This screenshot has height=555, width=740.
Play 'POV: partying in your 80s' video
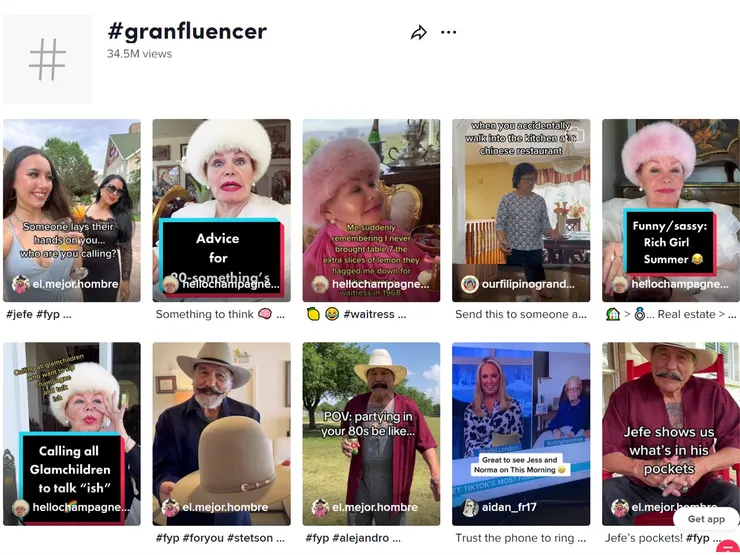(371, 434)
